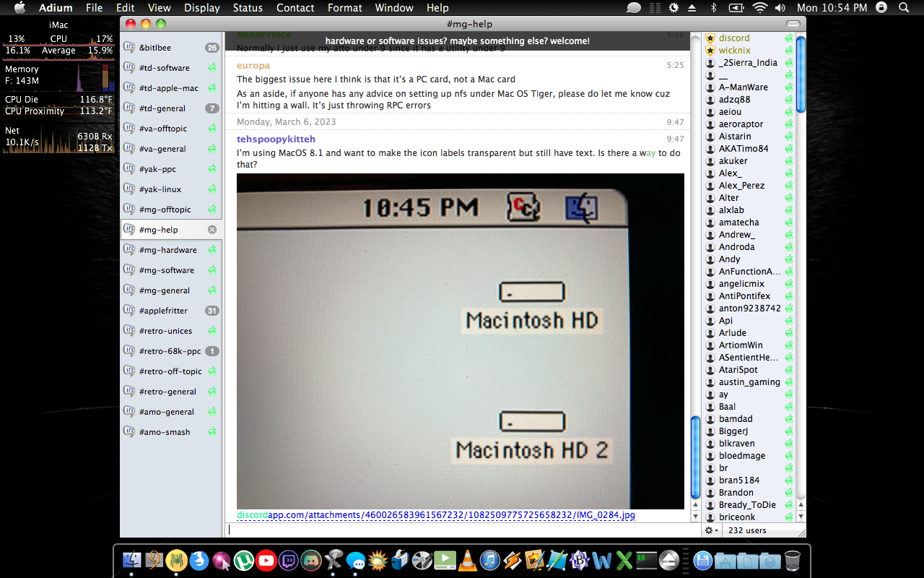Open Terminal from the Dock

[646, 560]
